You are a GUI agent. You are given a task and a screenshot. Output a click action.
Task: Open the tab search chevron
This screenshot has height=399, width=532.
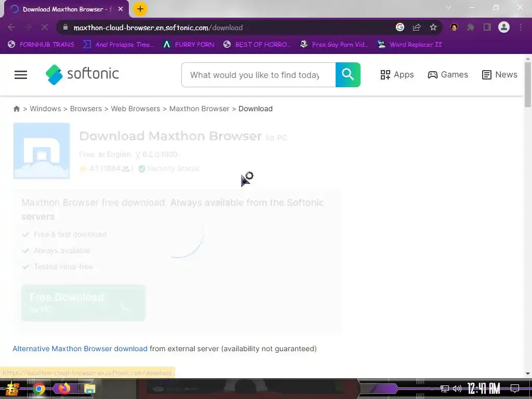tap(448, 7)
